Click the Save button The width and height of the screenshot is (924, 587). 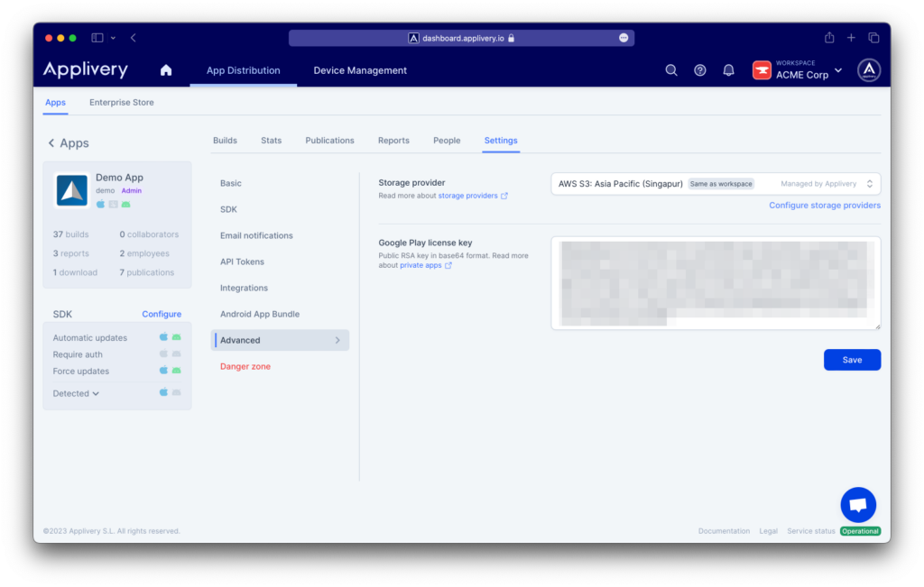[852, 360]
